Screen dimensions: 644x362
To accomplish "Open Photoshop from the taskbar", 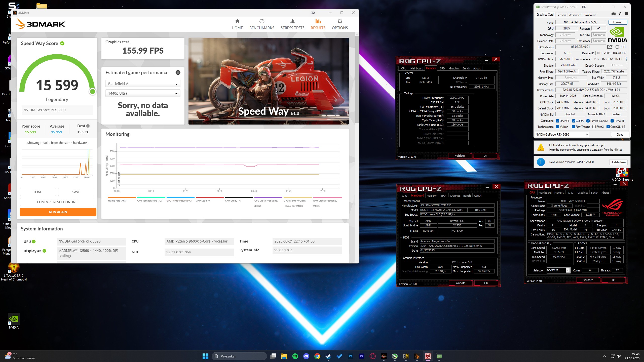I will 350,356.
